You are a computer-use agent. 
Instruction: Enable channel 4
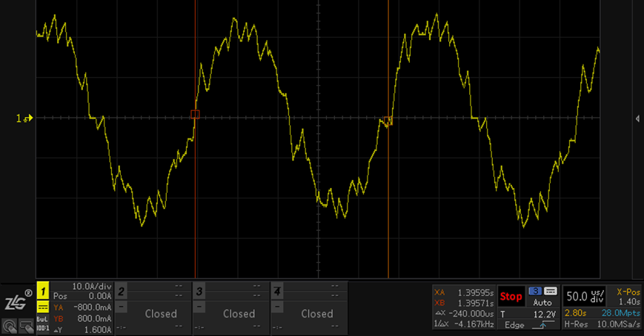pyautogui.click(x=277, y=292)
